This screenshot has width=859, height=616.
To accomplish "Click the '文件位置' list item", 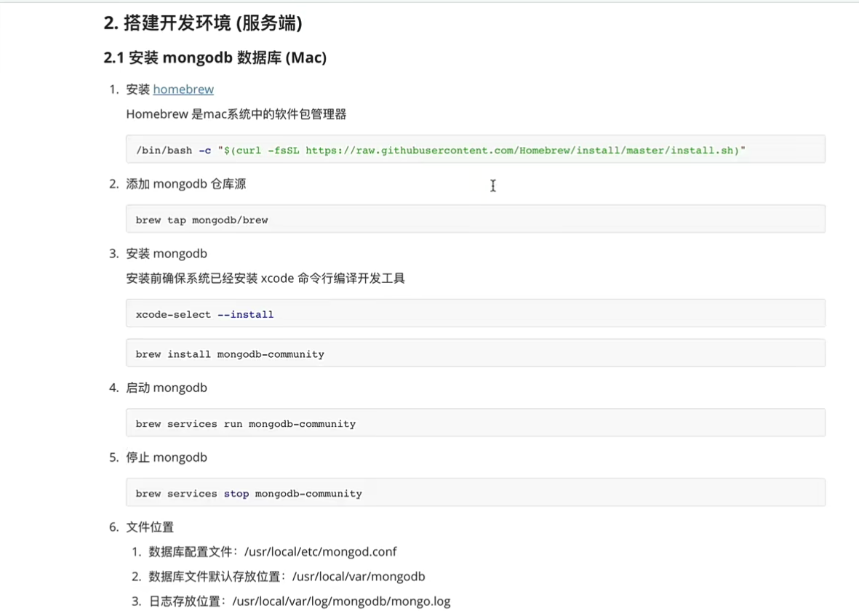I will coord(150,527).
